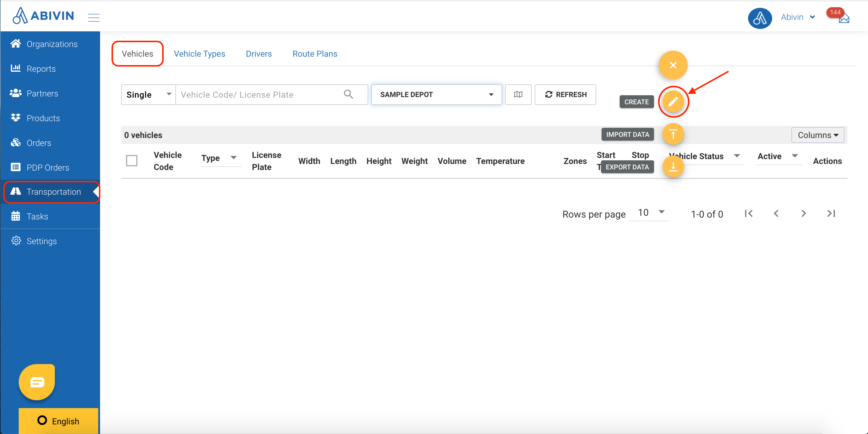The image size is (868, 434).
Task: Open the map view icon button
Action: (518, 95)
